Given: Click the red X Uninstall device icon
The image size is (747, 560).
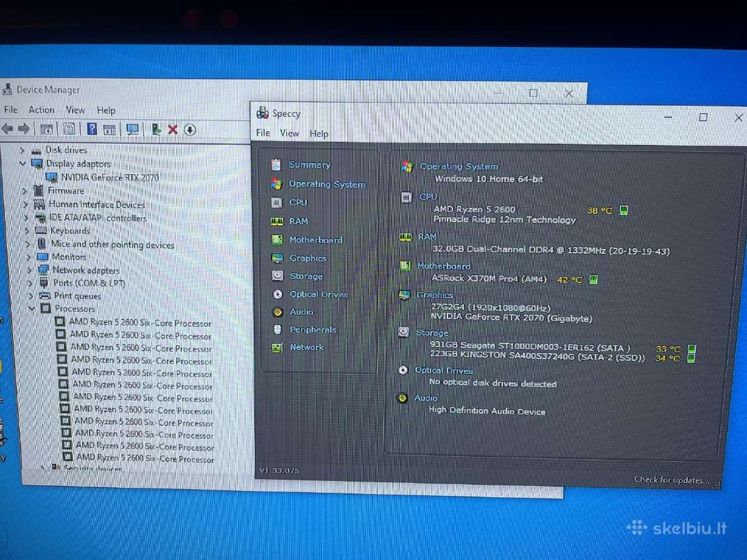Looking at the screenshot, I should click(173, 129).
